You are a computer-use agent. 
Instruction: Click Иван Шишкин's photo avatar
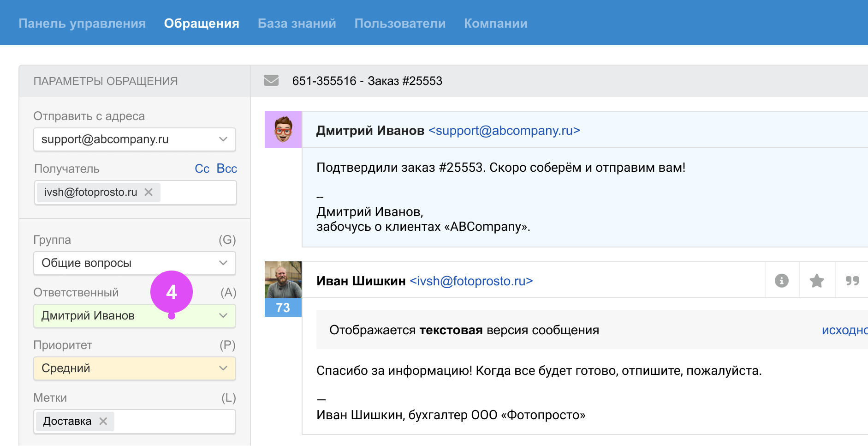[283, 280]
